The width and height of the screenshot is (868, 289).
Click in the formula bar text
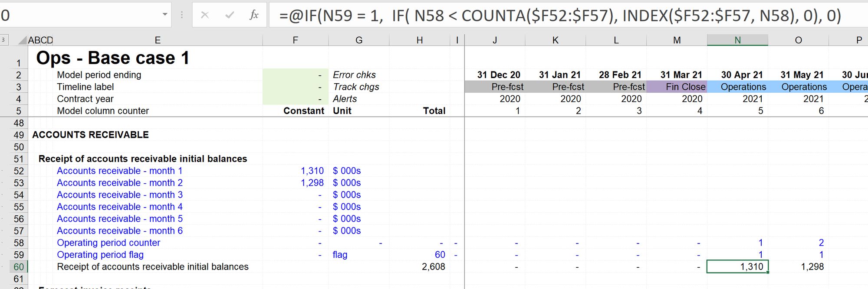560,16
